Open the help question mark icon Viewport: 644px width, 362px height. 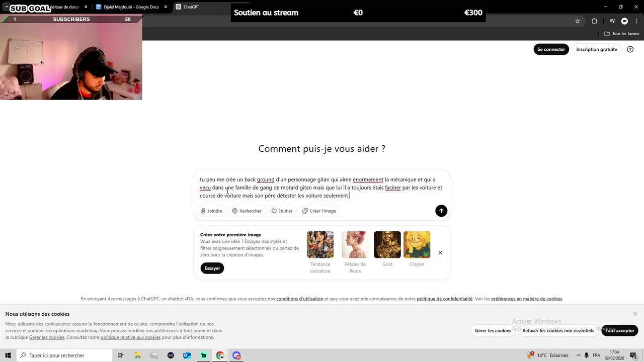[x=630, y=49]
